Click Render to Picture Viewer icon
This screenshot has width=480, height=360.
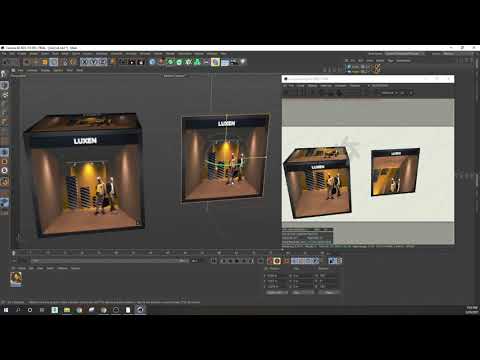pyautogui.click(x=132, y=62)
